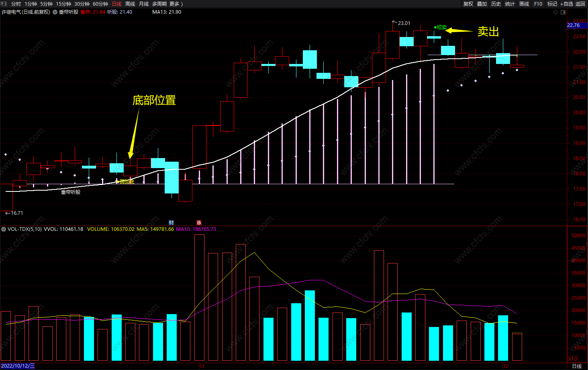Click the 2022/10/12/三 date label

click(x=18, y=366)
